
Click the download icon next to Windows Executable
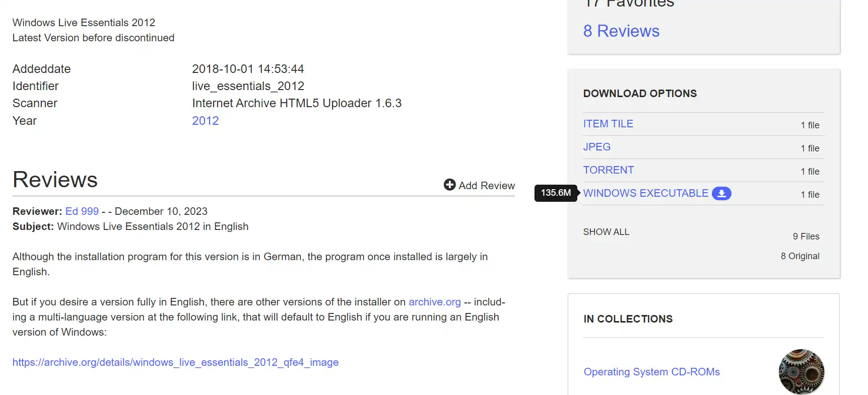(x=721, y=194)
